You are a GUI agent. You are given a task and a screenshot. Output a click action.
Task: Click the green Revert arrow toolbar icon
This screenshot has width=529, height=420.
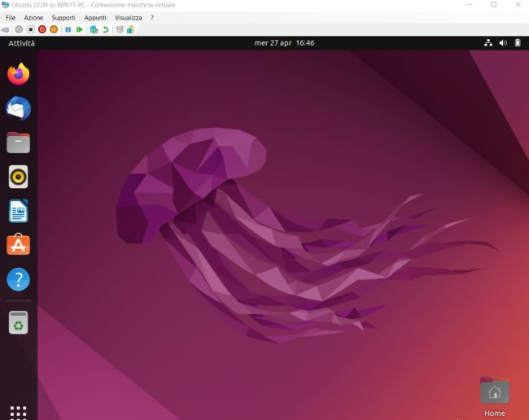click(106, 29)
